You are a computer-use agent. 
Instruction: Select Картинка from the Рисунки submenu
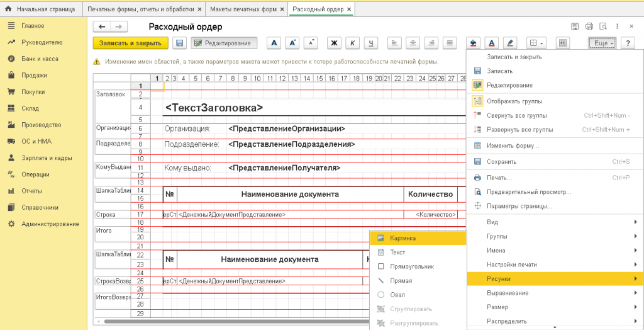click(x=402, y=238)
